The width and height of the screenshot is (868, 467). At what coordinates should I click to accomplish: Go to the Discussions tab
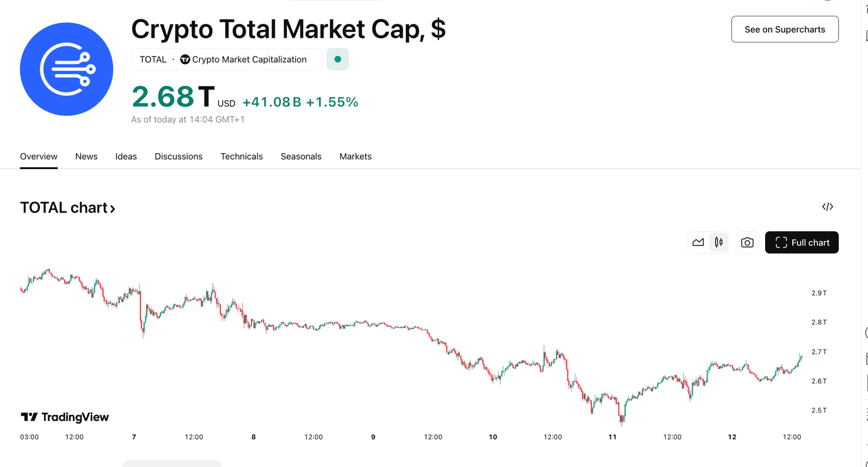[179, 157]
